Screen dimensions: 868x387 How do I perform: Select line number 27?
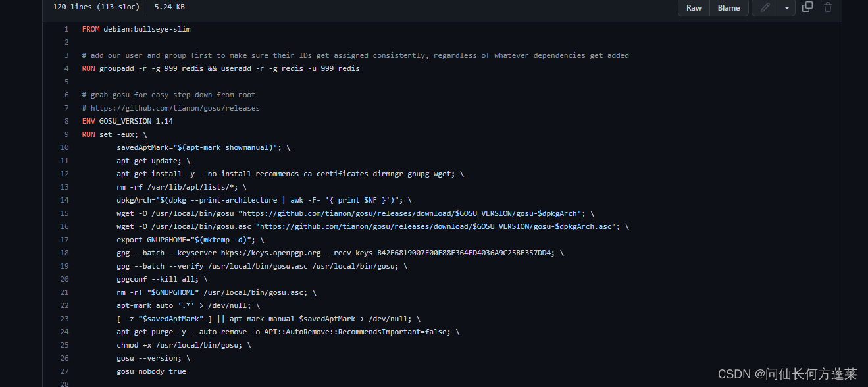coord(64,371)
